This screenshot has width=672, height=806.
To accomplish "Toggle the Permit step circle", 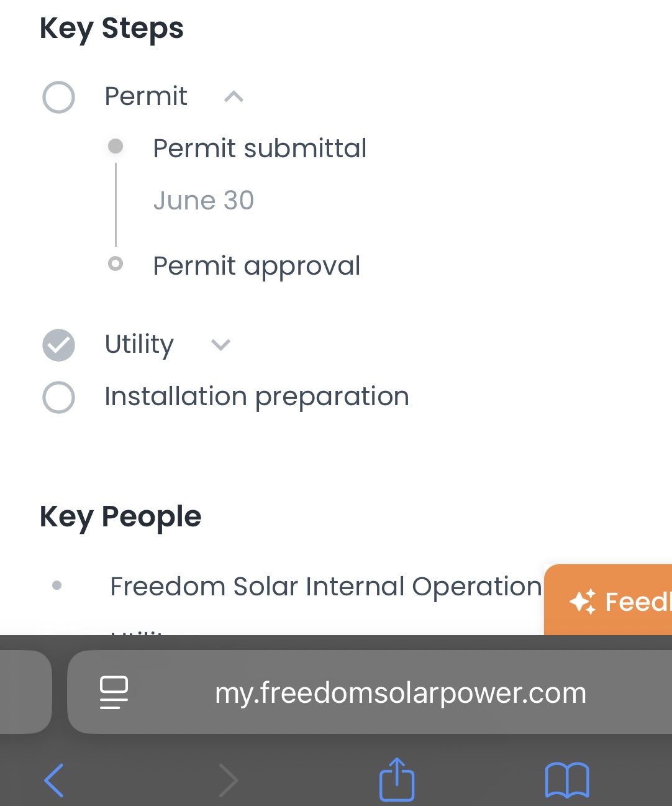I will pos(59,97).
